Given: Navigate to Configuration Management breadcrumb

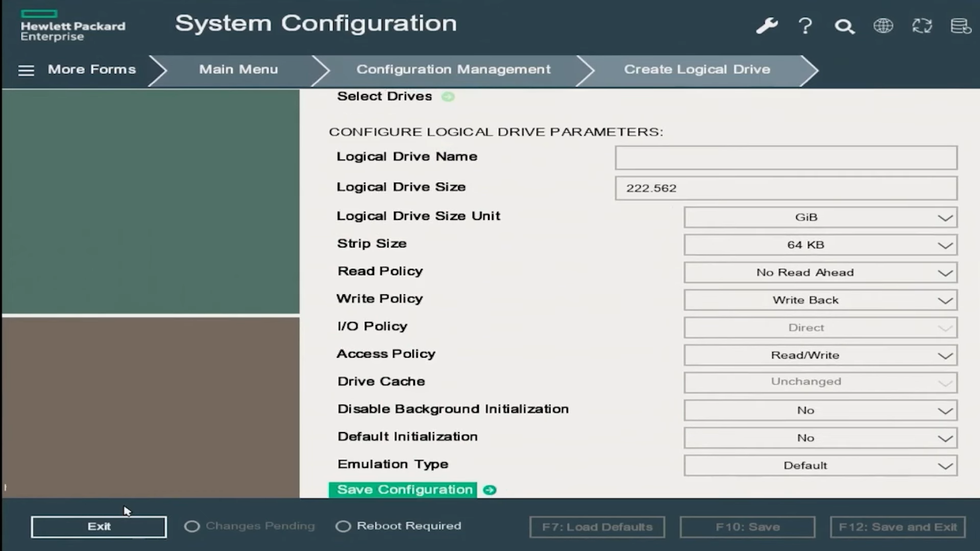Looking at the screenshot, I should tap(453, 69).
